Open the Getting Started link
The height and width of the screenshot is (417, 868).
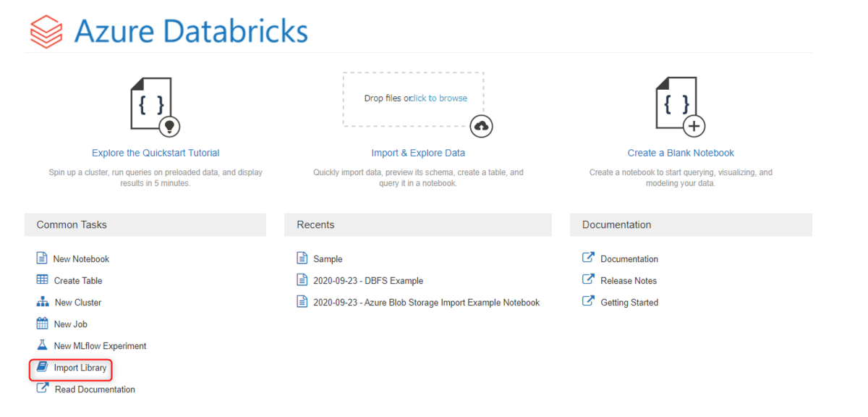629,303
